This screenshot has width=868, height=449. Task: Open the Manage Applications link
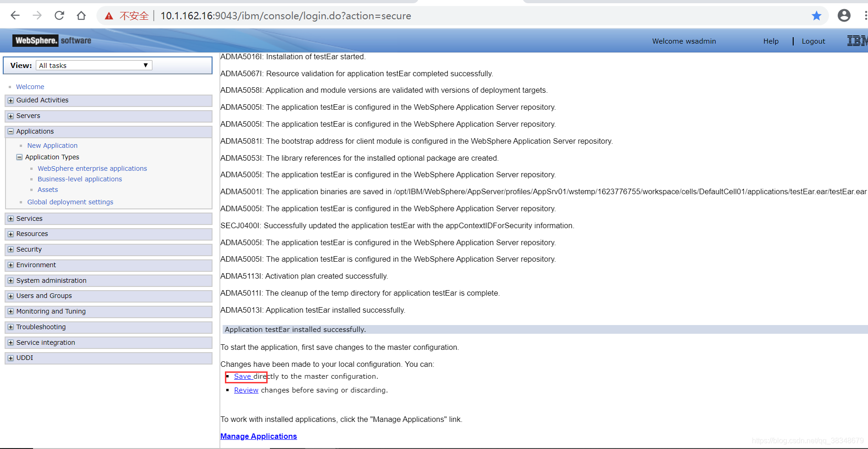tap(258, 436)
